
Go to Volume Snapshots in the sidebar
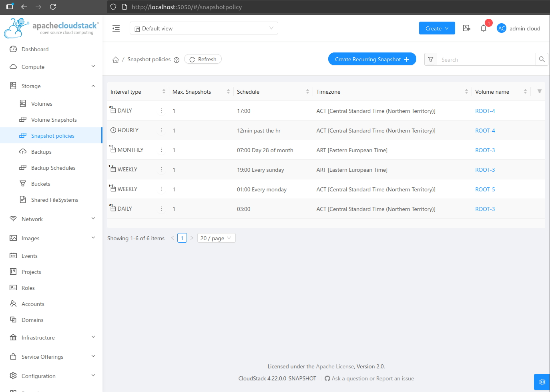[x=54, y=120]
